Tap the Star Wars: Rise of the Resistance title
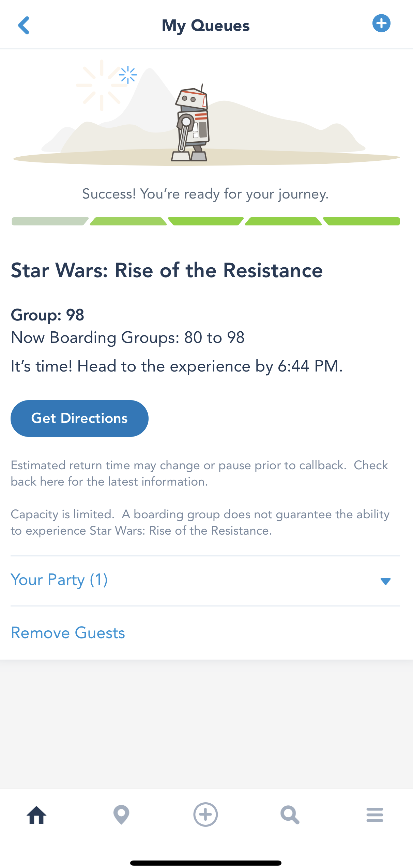 167,270
